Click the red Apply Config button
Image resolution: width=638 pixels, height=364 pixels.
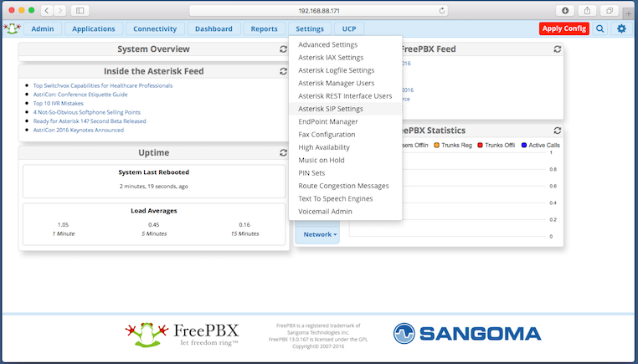564,28
